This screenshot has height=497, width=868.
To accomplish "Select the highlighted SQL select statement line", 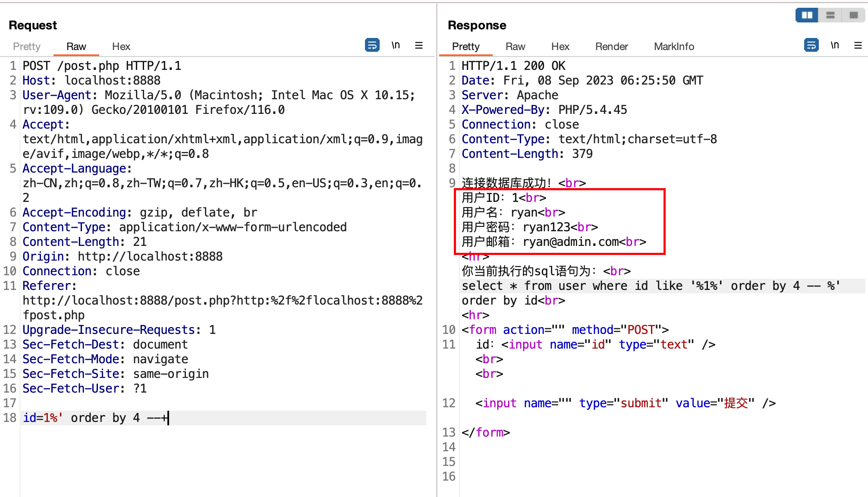I will point(647,286).
